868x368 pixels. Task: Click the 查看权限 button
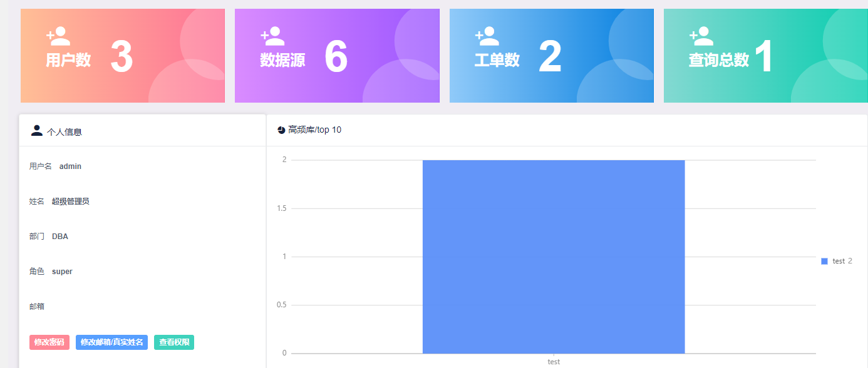point(174,342)
